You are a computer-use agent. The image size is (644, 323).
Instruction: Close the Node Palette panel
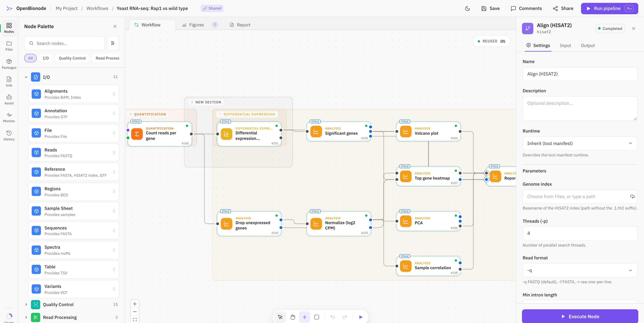(115, 26)
